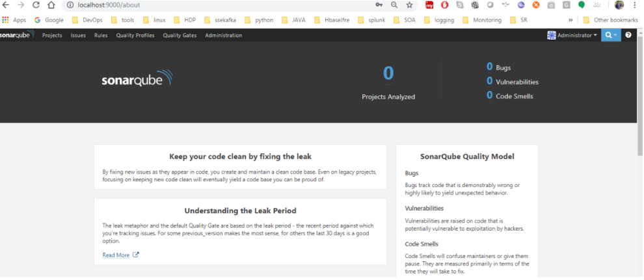The height and width of the screenshot is (280, 644).
Task: Click the Skype extension icon
Action: click(460, 5)
